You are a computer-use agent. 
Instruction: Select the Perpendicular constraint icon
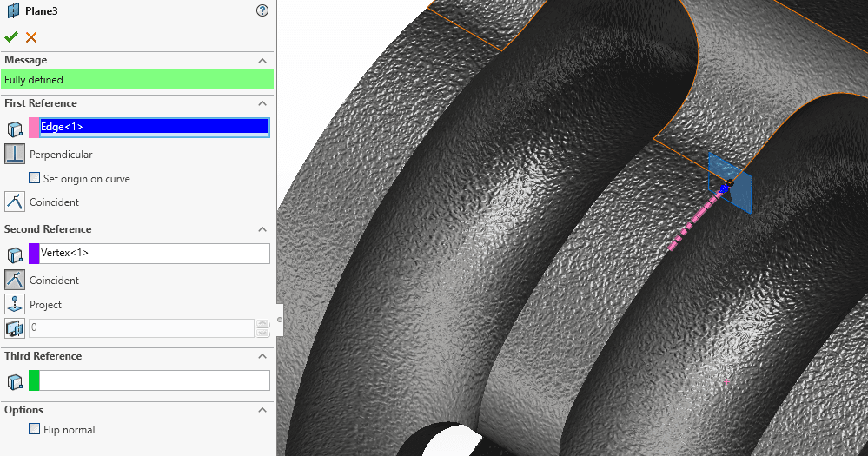[15, 154]
